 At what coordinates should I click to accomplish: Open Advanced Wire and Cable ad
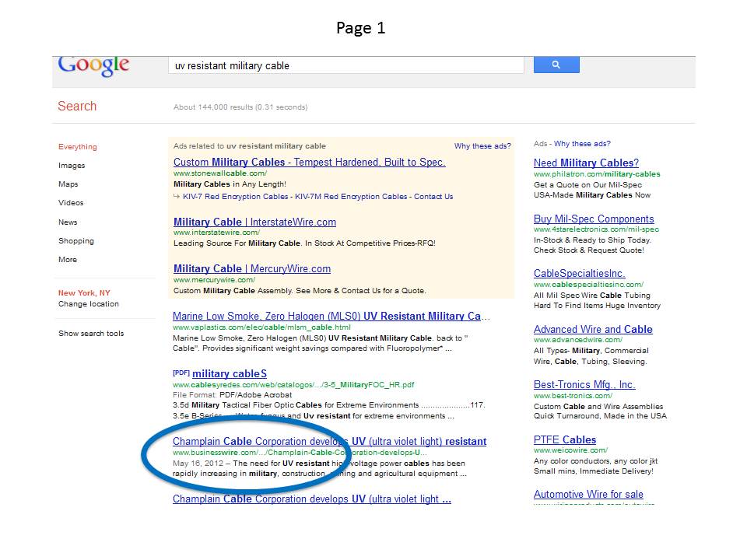click(593, 330)
